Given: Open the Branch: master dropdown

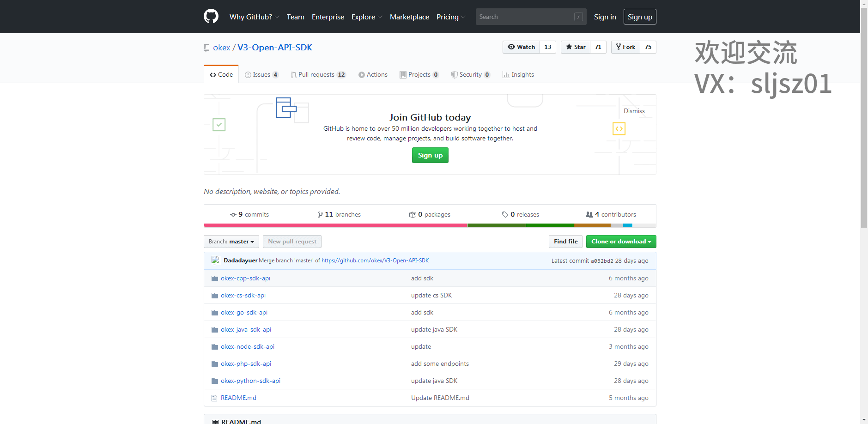Looking at the screenshot, I should tap(231, 242).
